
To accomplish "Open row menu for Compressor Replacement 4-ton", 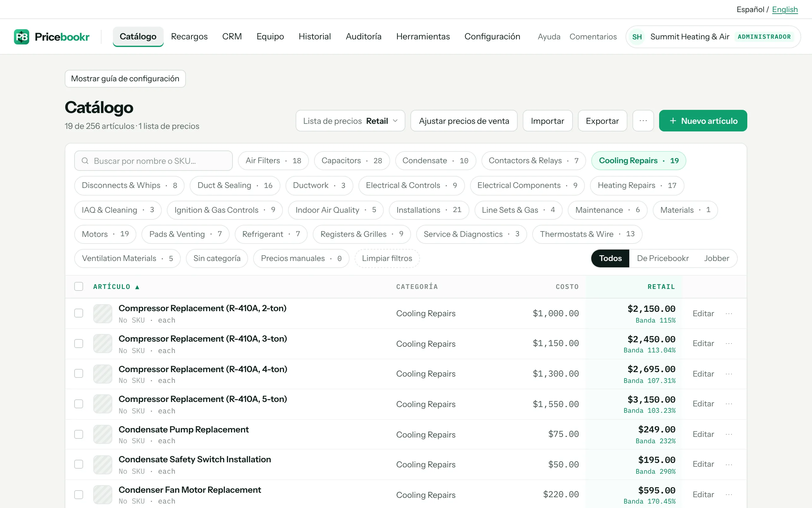I will pyautogui.click(x=729, y=374).
